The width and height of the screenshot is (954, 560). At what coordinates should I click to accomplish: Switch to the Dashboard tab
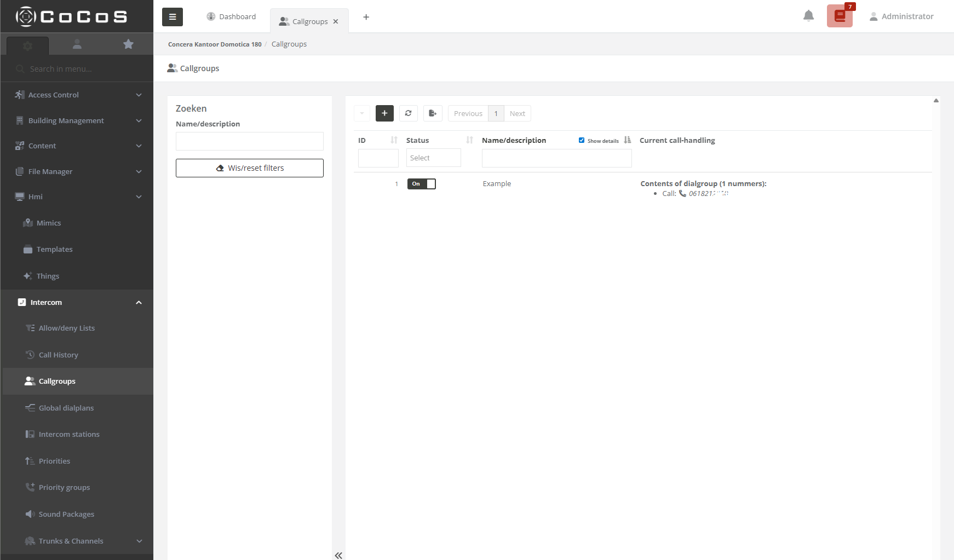click(x=231, y=17)
